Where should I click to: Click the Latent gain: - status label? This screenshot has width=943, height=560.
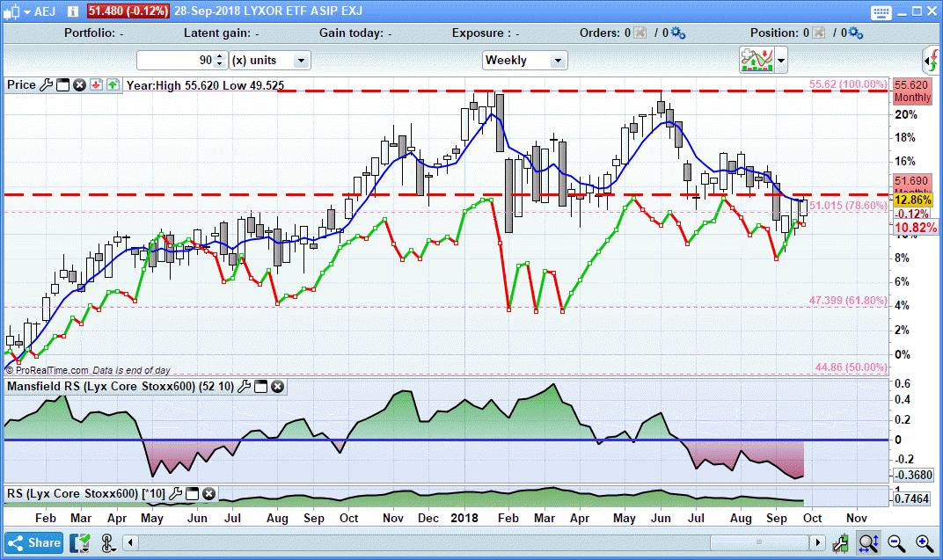point(222,33)
